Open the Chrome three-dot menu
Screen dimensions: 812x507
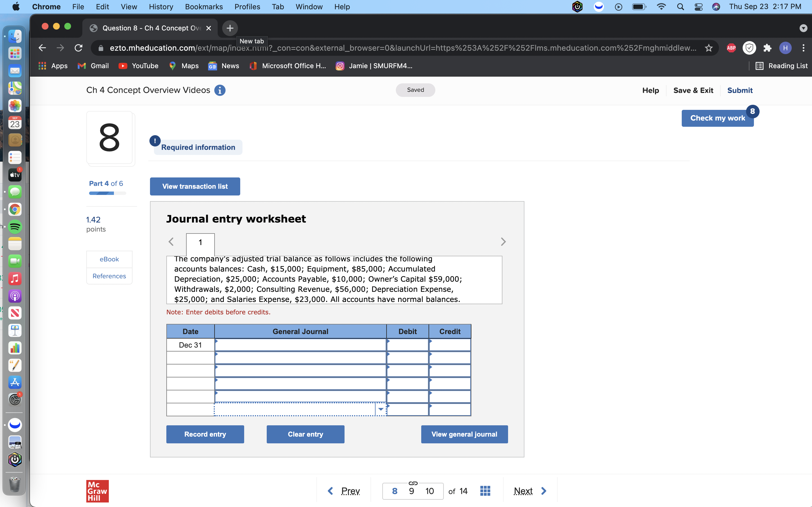[804, 48]
